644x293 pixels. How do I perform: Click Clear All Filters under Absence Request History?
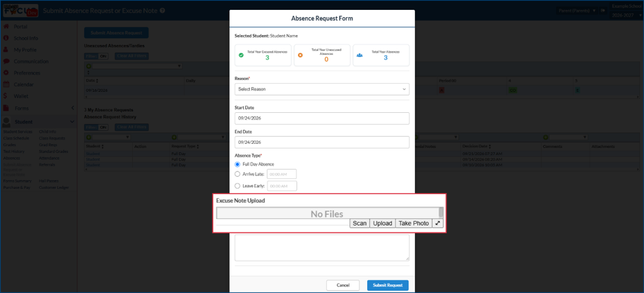tap(132, 127)
